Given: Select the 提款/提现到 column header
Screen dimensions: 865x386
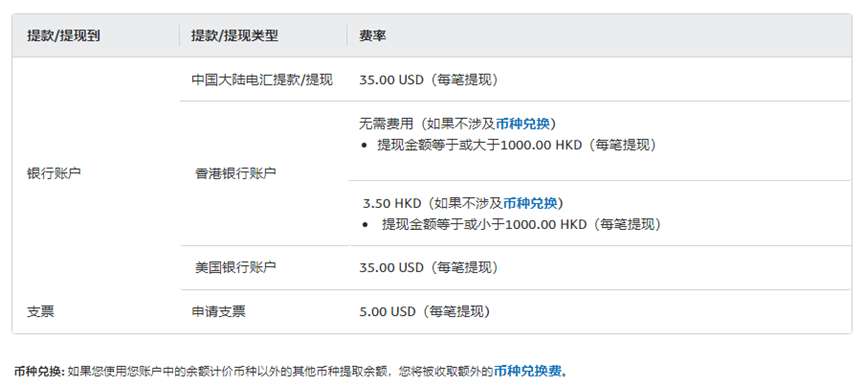Looking at the screenshot, I should (63, 36).
